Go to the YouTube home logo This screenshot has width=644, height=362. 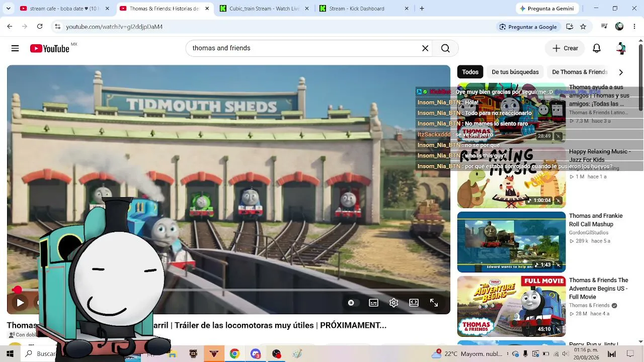49,48
